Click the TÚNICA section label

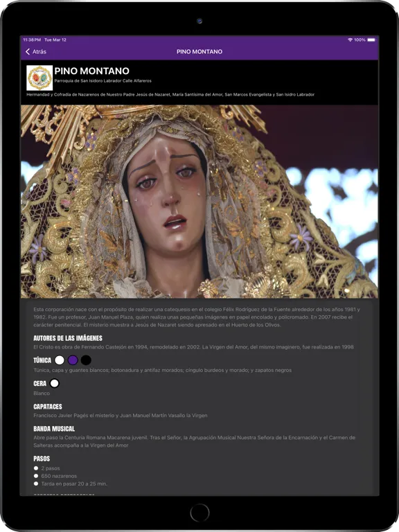[42, 360]
